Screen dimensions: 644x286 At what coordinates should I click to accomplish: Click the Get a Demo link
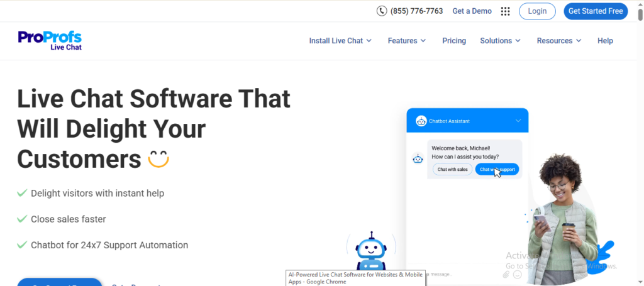coord(472,11)
